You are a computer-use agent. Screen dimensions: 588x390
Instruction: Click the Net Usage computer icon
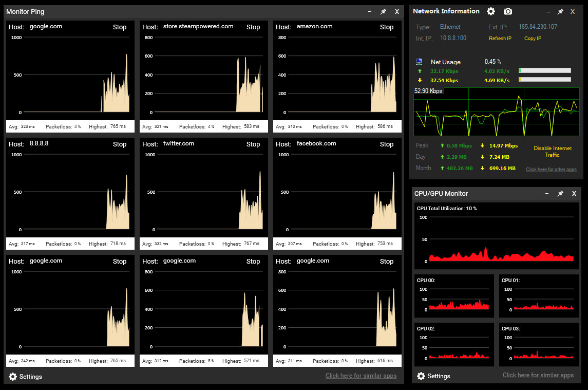click(x=419, y=62)
